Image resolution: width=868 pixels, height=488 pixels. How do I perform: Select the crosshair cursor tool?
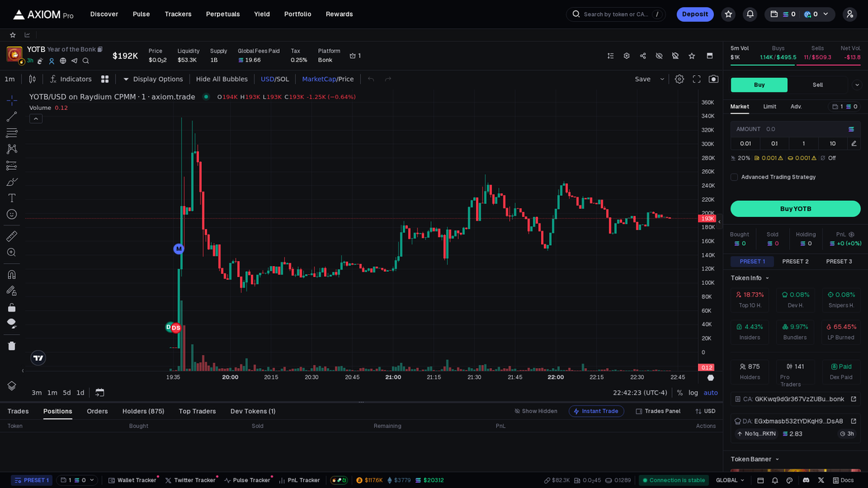[x=12, y=100]
